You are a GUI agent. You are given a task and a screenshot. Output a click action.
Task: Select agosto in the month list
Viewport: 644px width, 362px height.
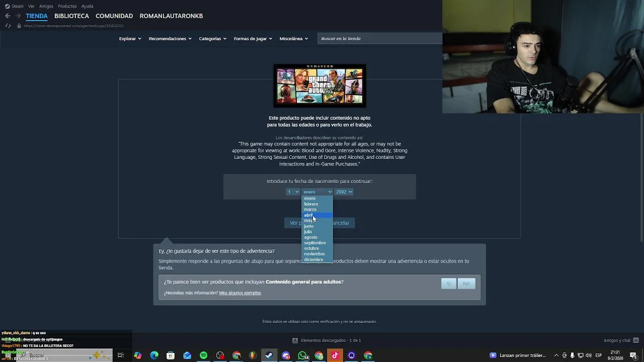point(317,237)
